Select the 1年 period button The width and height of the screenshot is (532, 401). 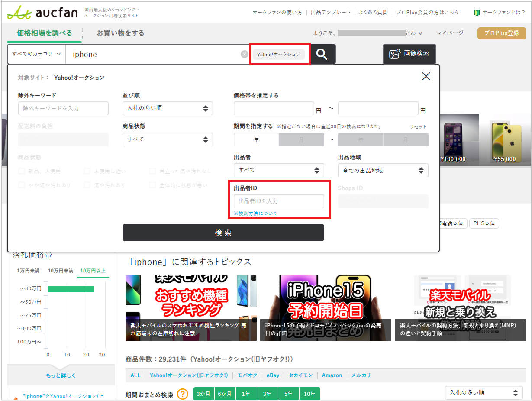point(246,394)
